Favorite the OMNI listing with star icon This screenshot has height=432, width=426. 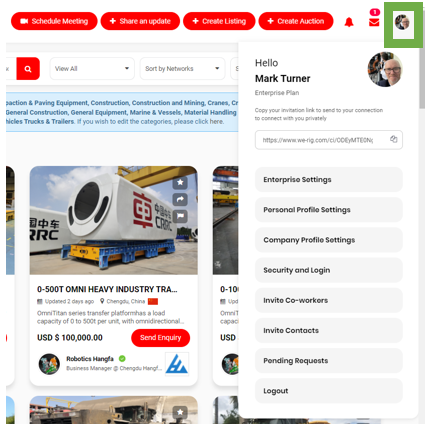pos(180,182)
